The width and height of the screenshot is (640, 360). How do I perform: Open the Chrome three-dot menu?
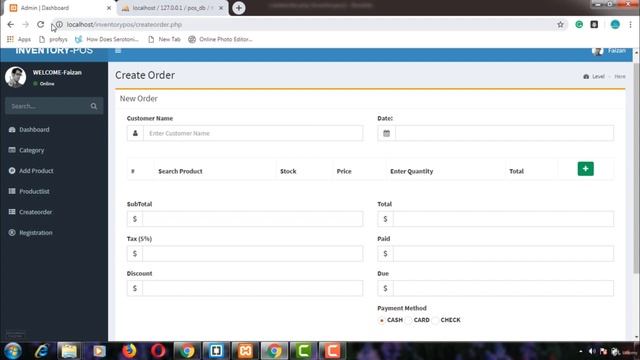coord(630,24)
